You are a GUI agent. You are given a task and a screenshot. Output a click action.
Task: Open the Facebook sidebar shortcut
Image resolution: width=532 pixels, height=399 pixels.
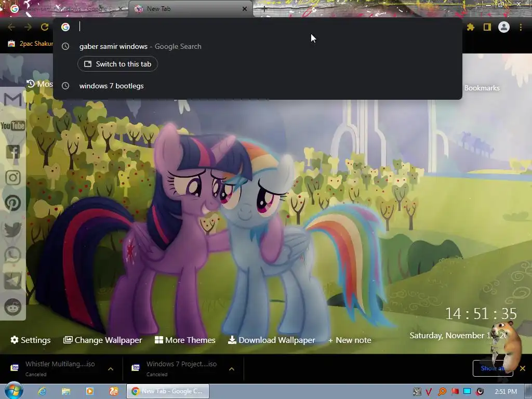coord(13,152)
